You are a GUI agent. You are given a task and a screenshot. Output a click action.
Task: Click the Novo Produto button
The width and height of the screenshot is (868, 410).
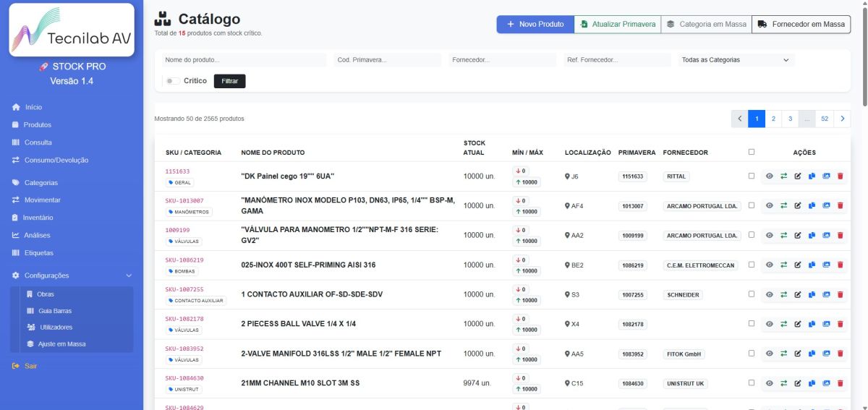(535, 24)
